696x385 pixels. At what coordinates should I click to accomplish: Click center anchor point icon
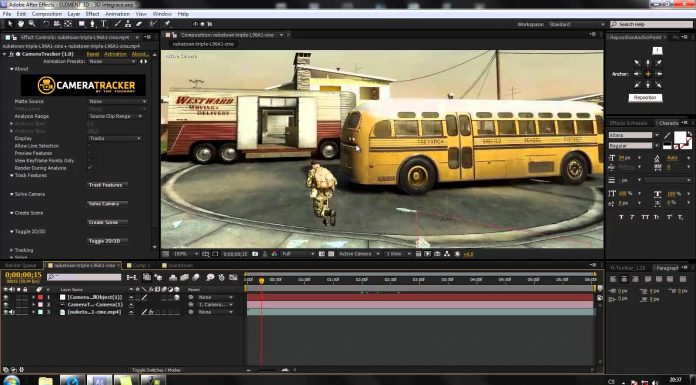[x=648, y=74]
